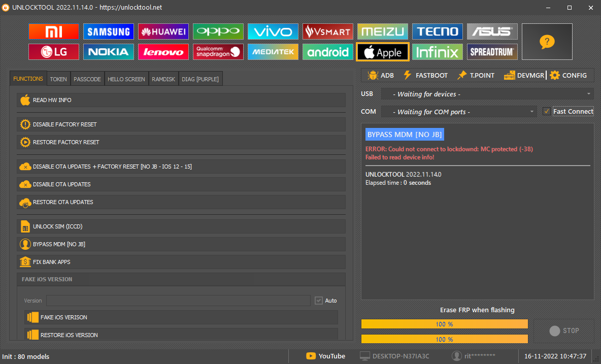The image size is (601, 364).
Task: Click the status bar date and time
Action: [x=555, y=356]
